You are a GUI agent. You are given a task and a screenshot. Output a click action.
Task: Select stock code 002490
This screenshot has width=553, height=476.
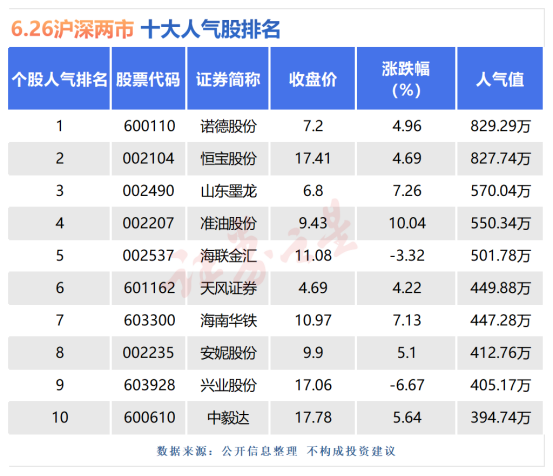148,191
